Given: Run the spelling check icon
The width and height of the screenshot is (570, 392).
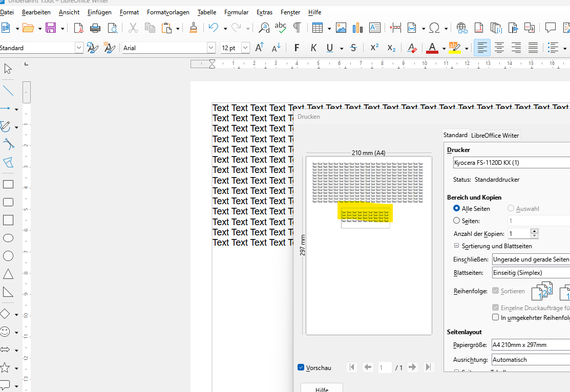Looking at the screenshot, I should (x=280, y=28).
